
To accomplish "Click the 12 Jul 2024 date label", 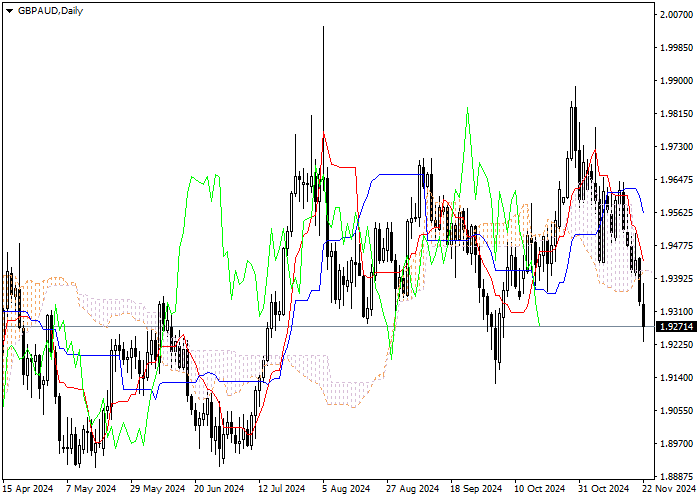I will 282,489.
